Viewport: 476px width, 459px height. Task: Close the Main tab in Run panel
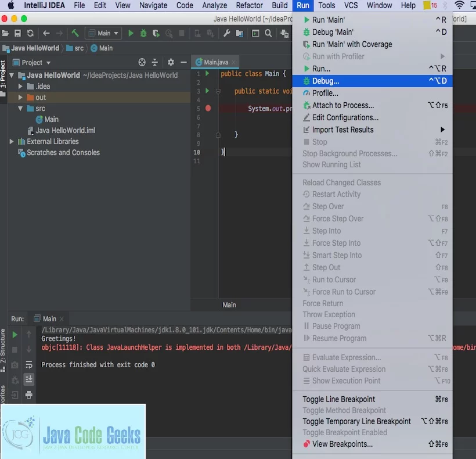tap(62, 318)
